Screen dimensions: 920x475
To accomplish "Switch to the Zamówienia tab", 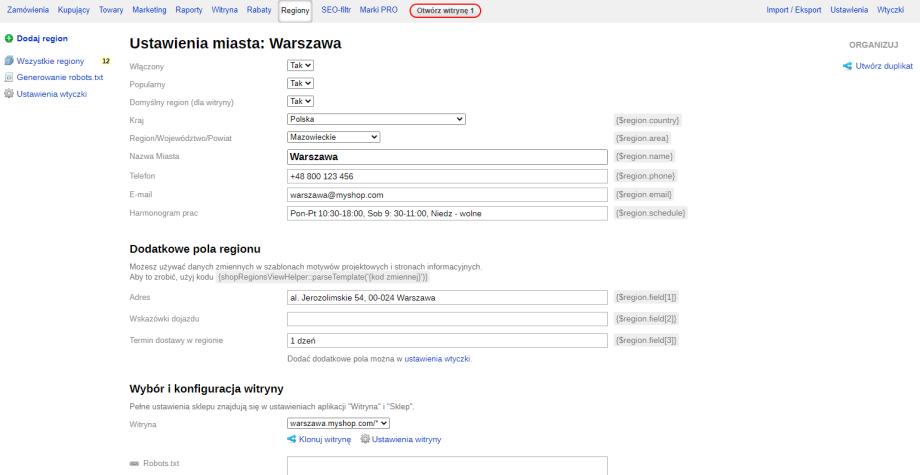I will (x=28, y=9).
